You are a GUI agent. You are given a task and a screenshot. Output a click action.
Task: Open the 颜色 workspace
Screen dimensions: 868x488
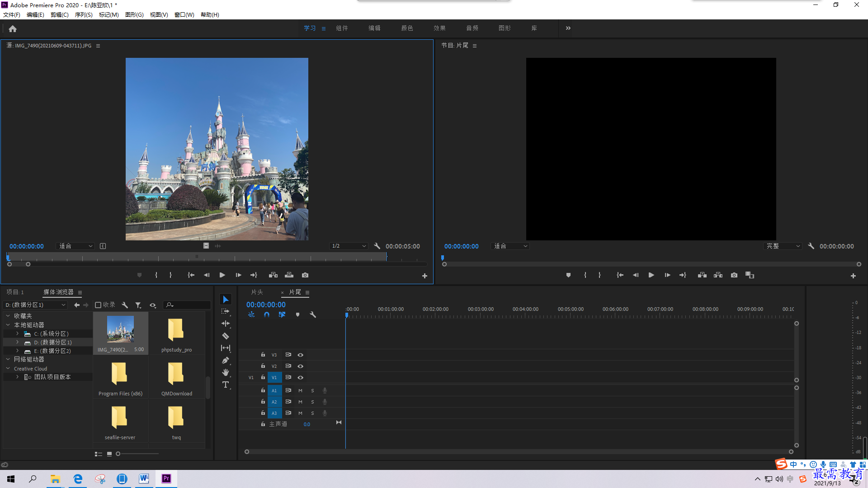407,28
